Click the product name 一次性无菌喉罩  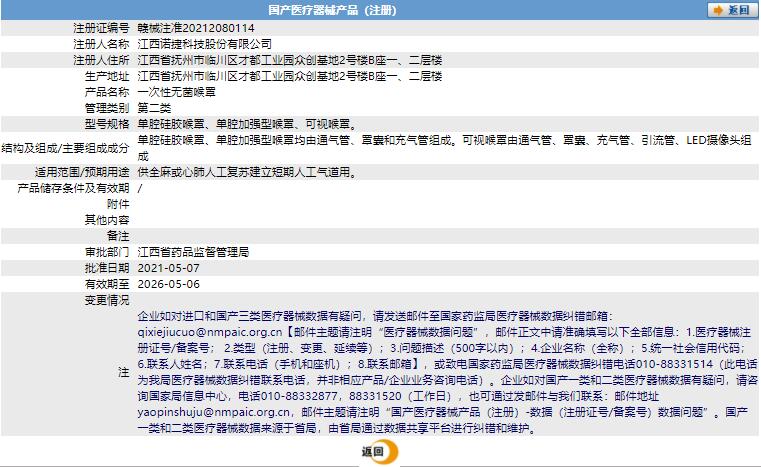pos(177,92)
